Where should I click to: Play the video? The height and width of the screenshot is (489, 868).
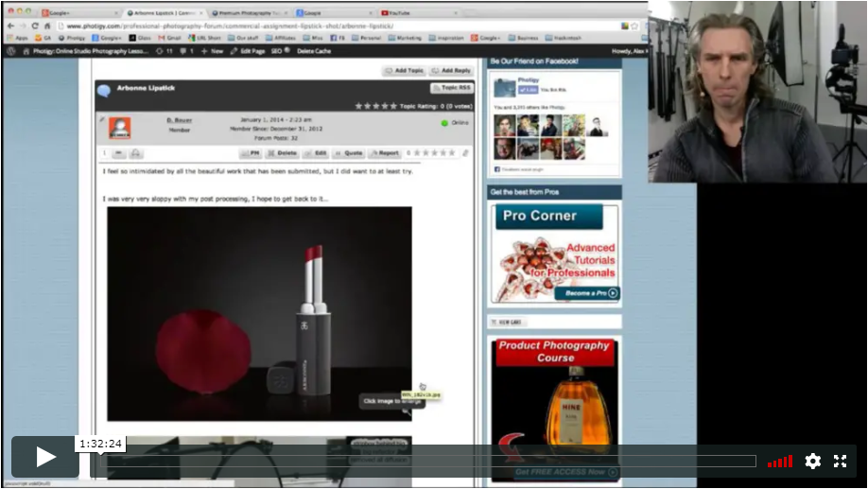coord(45,457)
